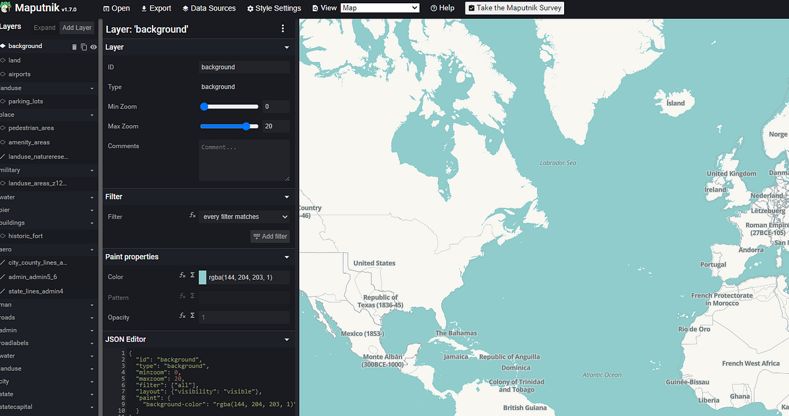The height and width of the screenshot is (416, 789).
Task: Collapse the JSON Editor section
Action: click(286, 339)
